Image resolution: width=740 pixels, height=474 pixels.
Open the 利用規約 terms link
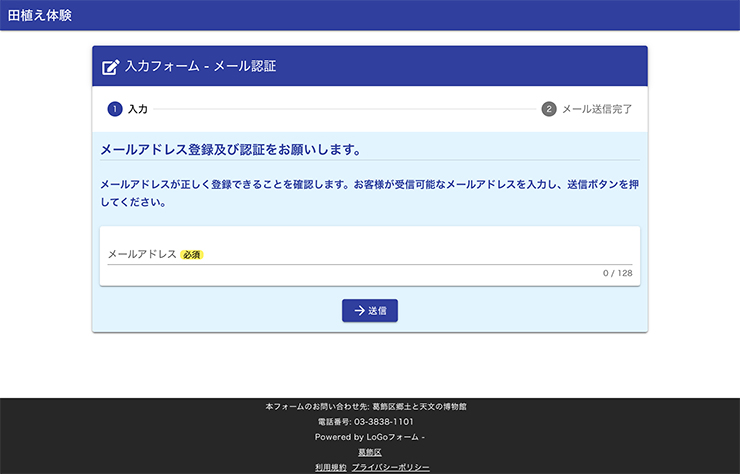330,467
